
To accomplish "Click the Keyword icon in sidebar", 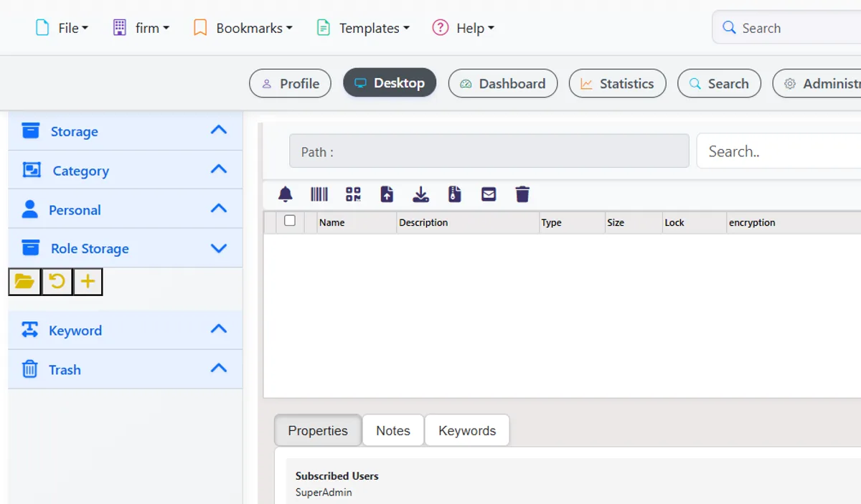I will pos(30,330).
